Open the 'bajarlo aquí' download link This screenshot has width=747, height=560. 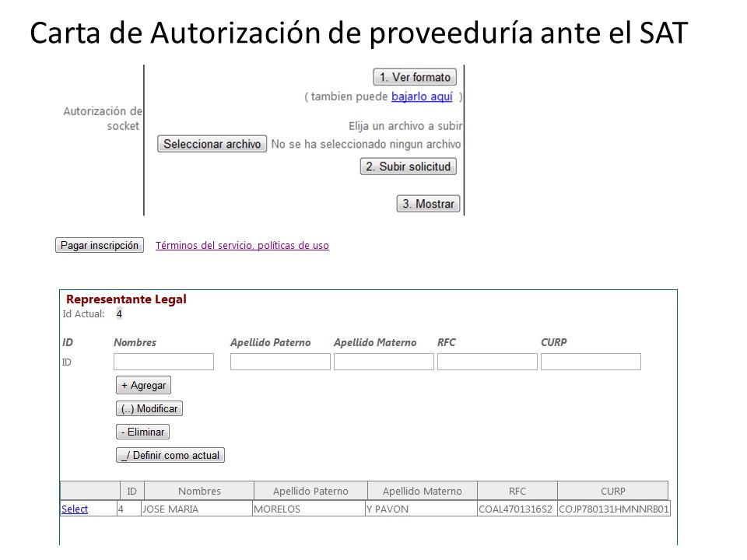point(422,96)
